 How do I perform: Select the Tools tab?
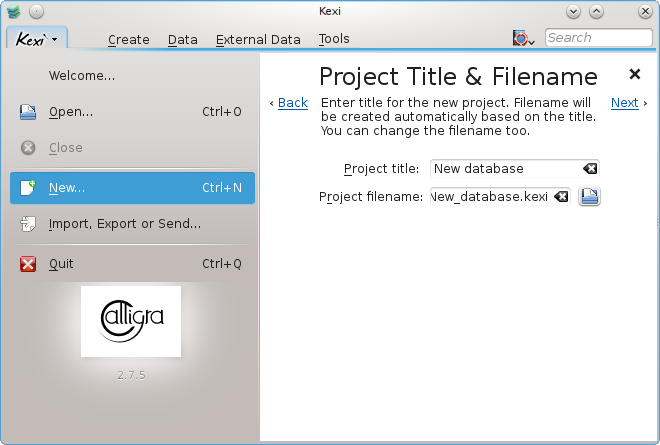[x=334, y=40]
